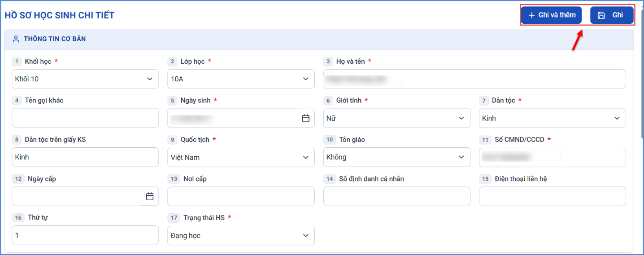Image resolution: width=644 pixels, height=255 pixels.
Task: Click the Thông tin cơ bản section header
Action: [x=319, y=39]
